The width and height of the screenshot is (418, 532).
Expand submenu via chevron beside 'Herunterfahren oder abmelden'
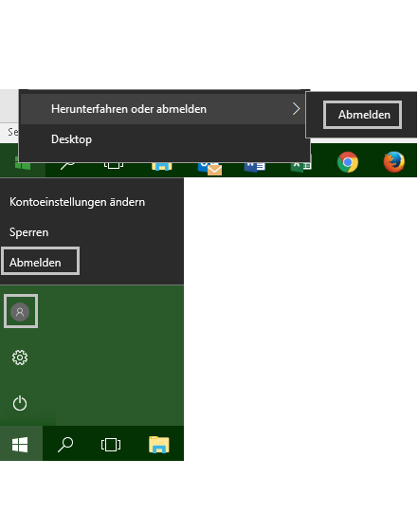pos(296,109)
